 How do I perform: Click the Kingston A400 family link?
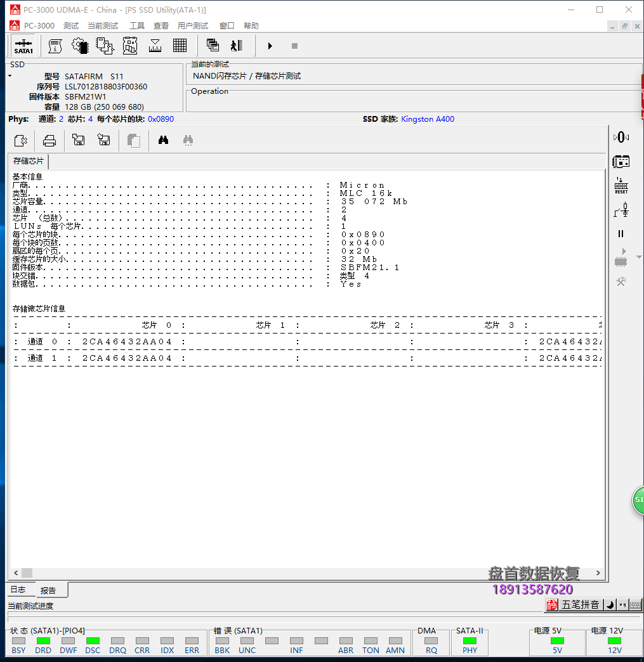point(428,119)
